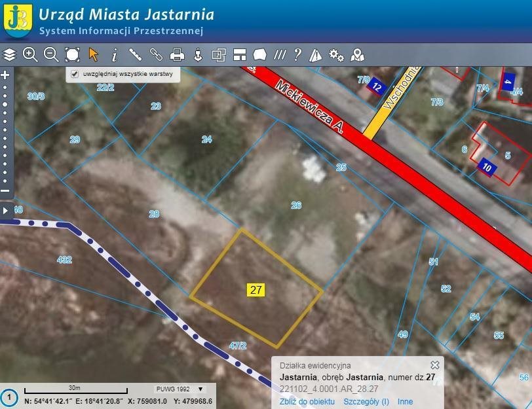The image size is (532, 409).
Task: Choose the info identify tool
Action: 115,54
